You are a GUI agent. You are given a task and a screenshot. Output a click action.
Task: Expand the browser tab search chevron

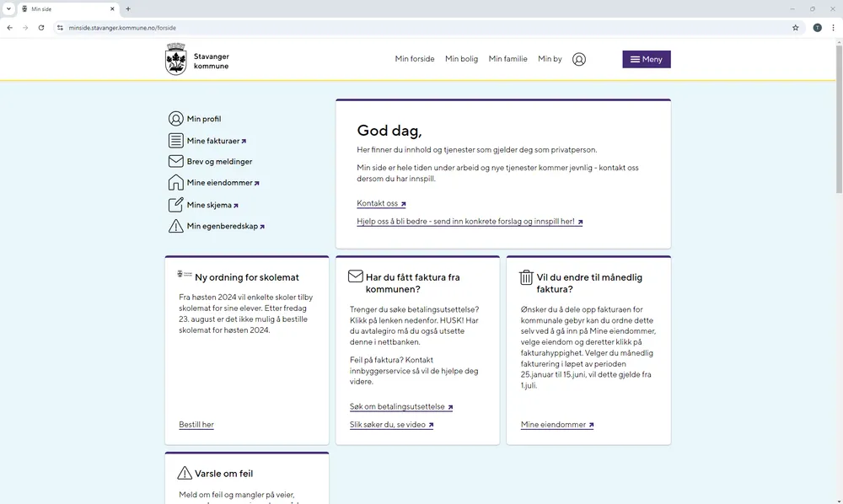pyautogui.click(x=8, y=8)
